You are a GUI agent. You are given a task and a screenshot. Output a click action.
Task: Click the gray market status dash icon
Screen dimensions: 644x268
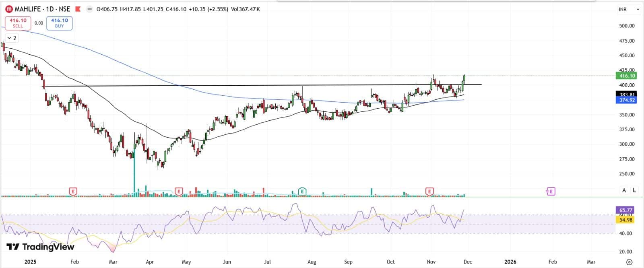point(90,9)
